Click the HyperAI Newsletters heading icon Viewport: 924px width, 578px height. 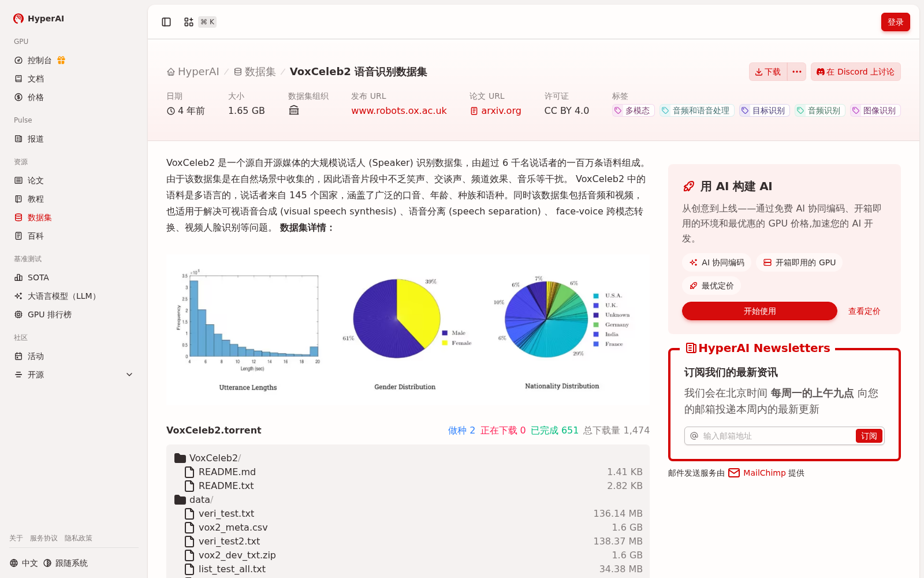(691, 348)
